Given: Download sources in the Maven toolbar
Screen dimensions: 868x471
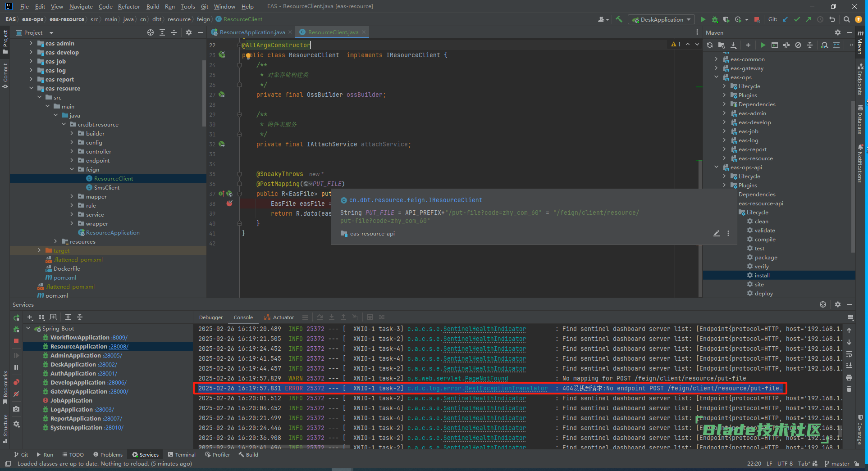Looking at the screenshot, I should [x=734, y=45].
